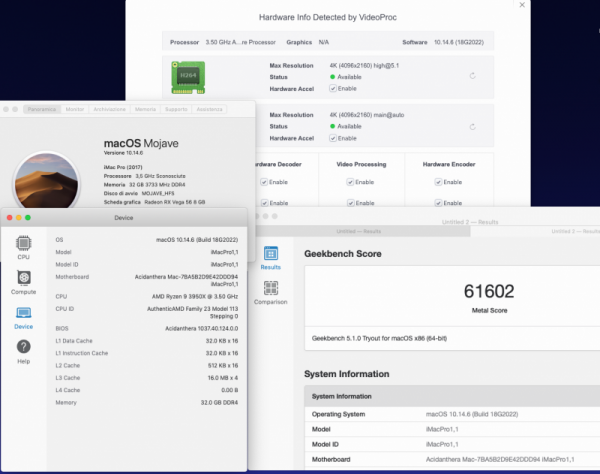
Task: Open the Compute section in Device window
Action: pyautogui.click(x=23, y=278)
